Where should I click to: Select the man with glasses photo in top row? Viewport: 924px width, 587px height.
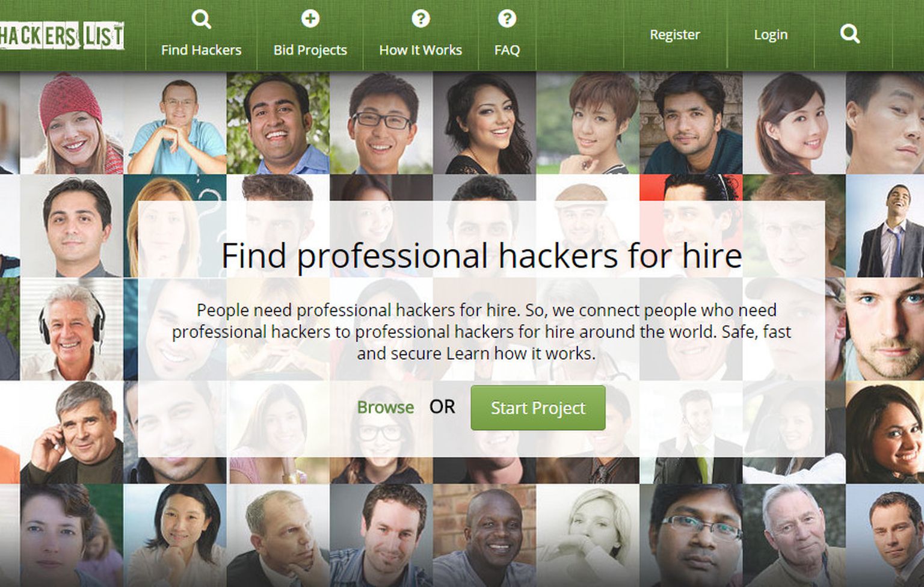point(381,123)
